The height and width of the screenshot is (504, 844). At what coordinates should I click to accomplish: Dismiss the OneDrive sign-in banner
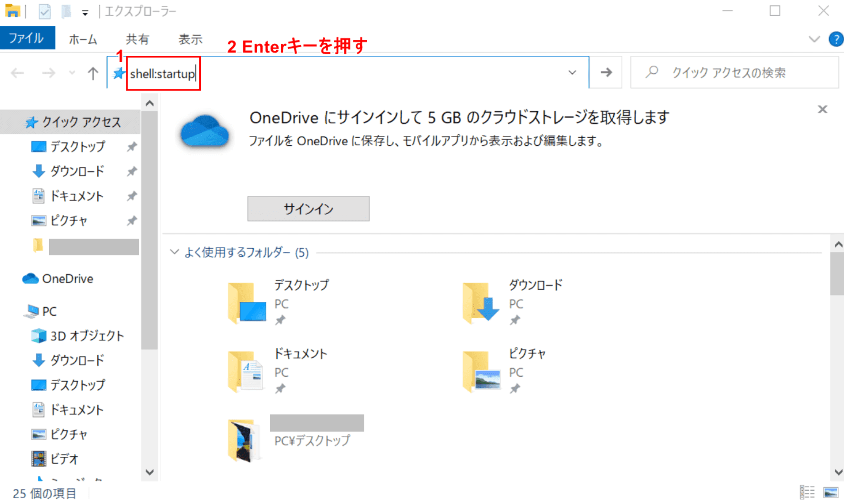click(823, 110)
